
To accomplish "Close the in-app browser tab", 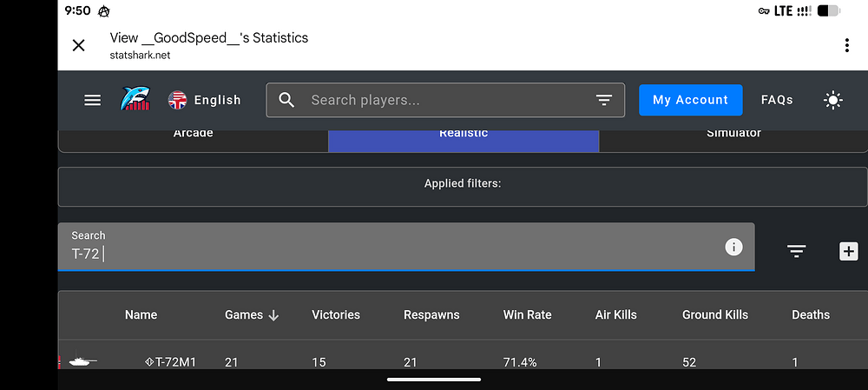I will [78, 45].
